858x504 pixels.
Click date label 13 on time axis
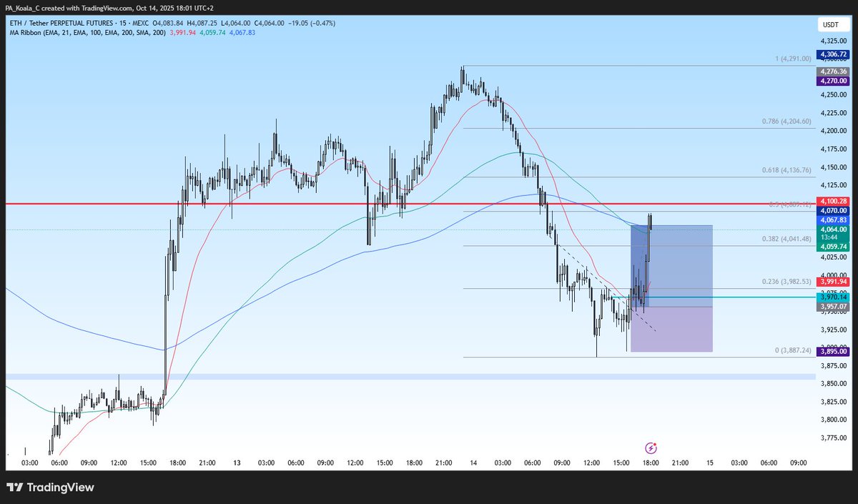pyautogui.click(x=237, y=463)
